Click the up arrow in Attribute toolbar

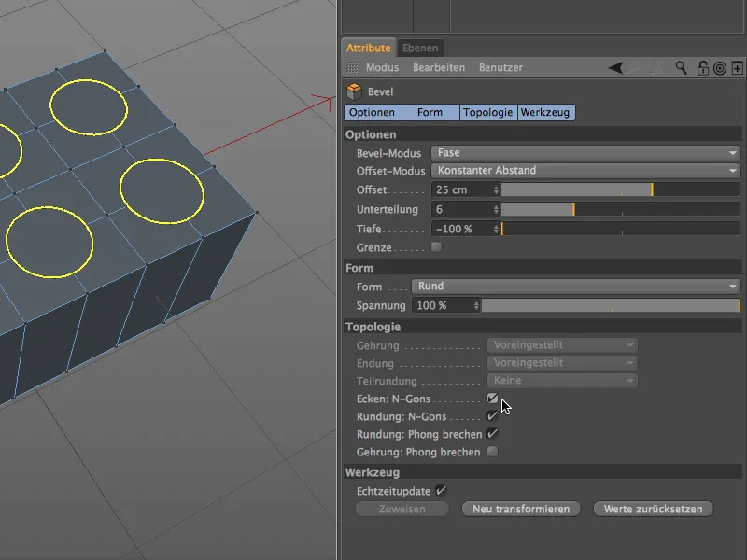[x=656, y=68]
